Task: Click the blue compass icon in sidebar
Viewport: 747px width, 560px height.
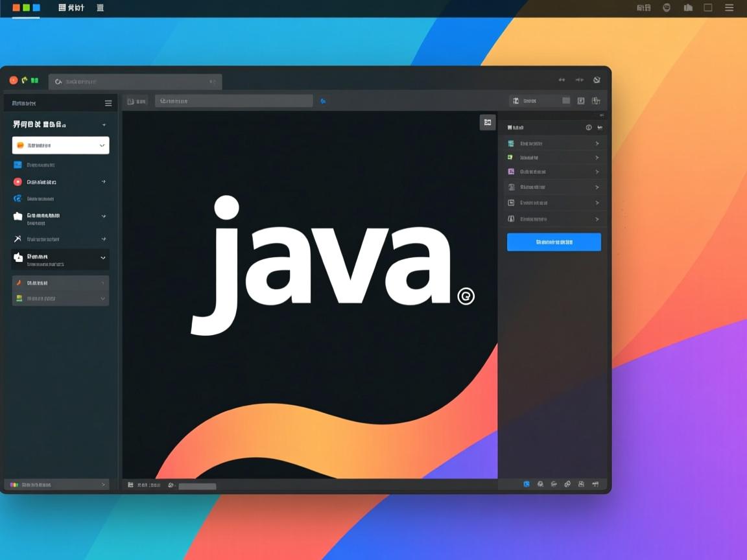Action: click(19, 199)
